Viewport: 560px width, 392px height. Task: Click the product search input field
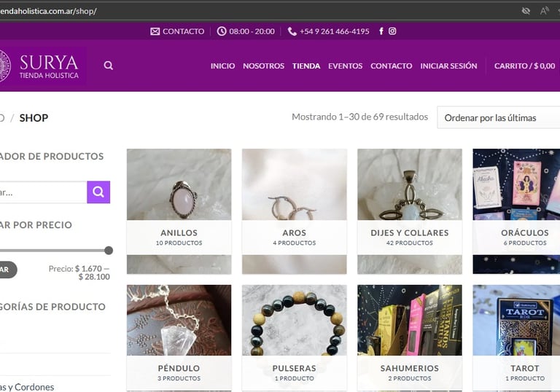click(x=43, y=192)
